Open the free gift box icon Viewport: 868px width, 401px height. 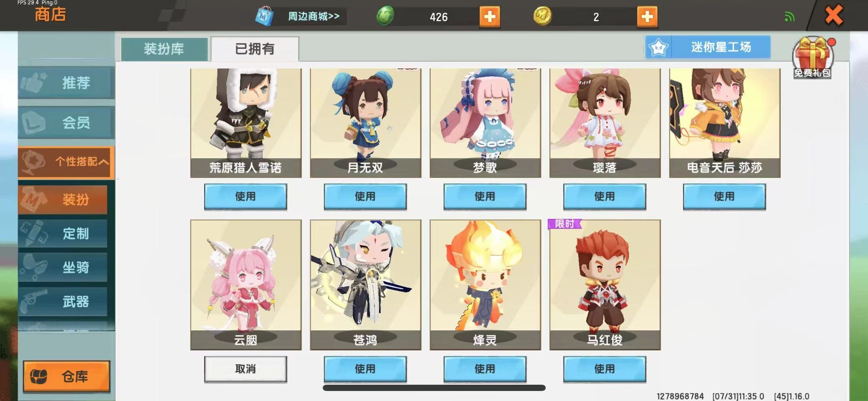[x=812, y=58]
